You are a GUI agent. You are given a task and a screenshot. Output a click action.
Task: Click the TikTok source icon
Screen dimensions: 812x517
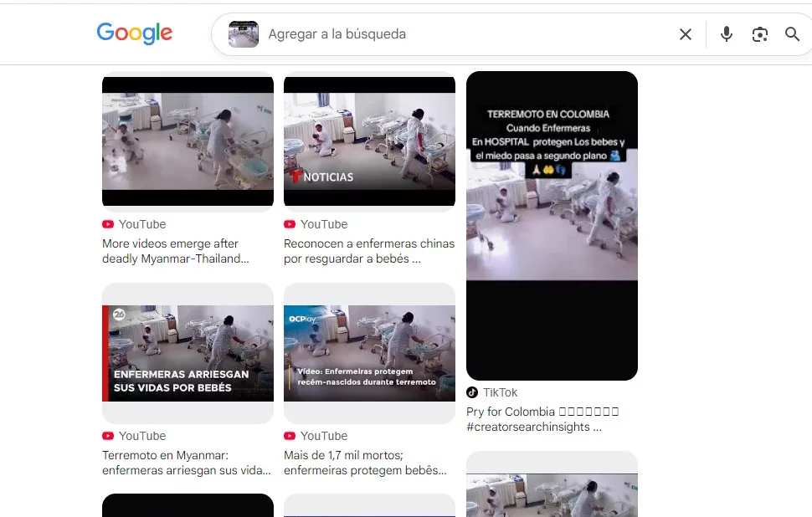pos(472,392)
